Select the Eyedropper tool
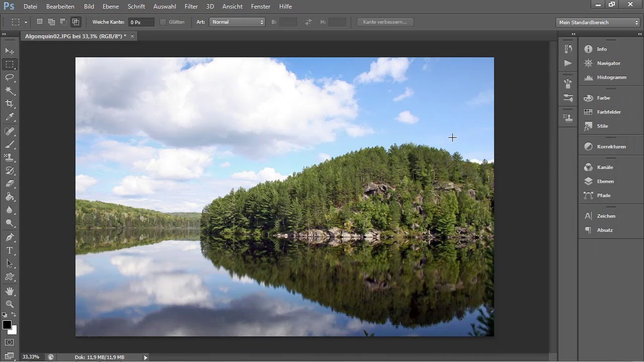The height and width of the screenshot is (362, 644). coord(10,117)
